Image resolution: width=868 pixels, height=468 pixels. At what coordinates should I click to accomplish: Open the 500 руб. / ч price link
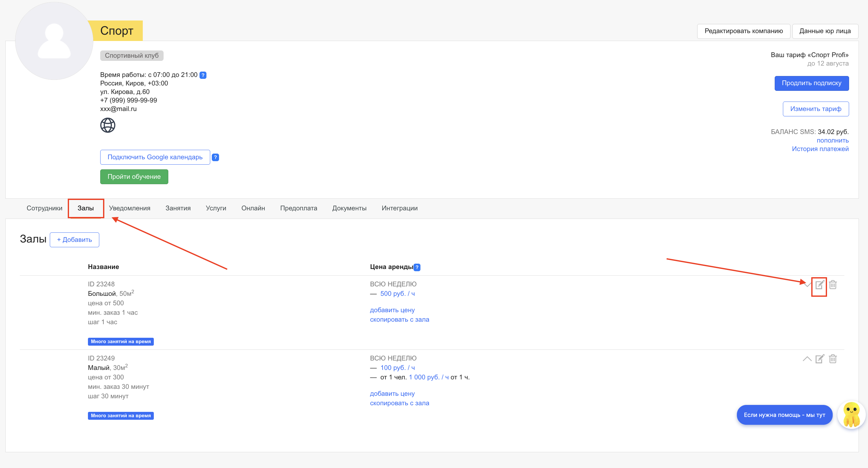[x=397, y=294]
